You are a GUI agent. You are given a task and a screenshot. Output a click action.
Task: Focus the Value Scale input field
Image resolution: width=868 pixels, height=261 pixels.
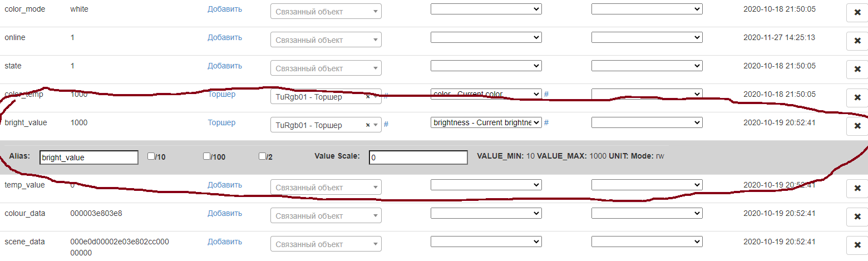[418, 157]
